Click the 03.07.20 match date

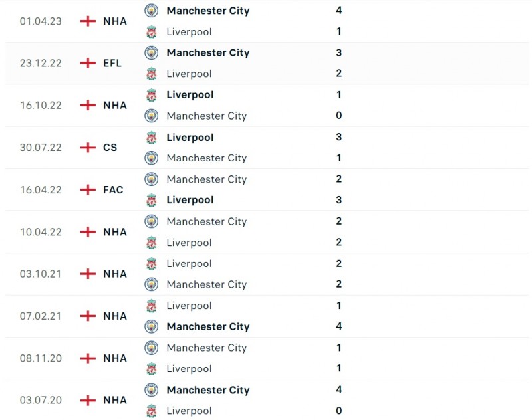click(41, 400)
